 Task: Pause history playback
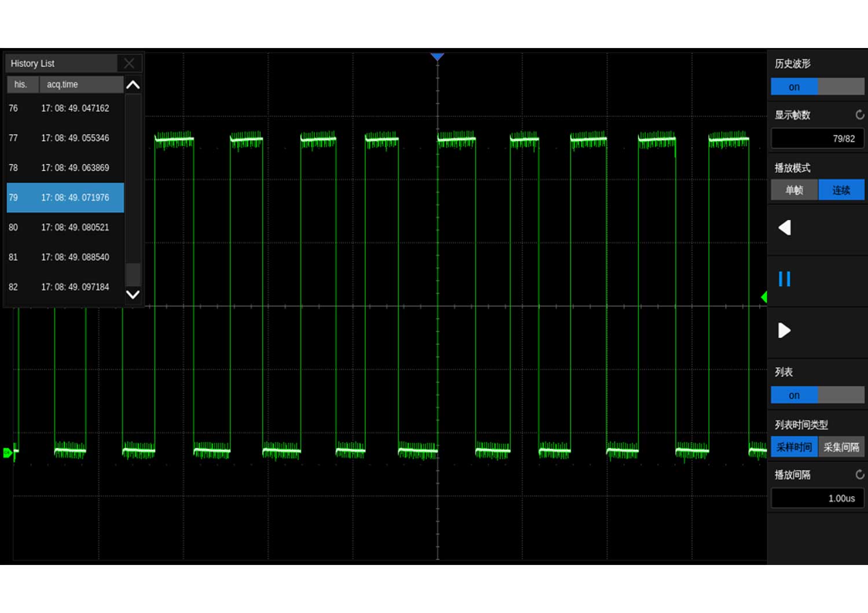coord(785,279)
